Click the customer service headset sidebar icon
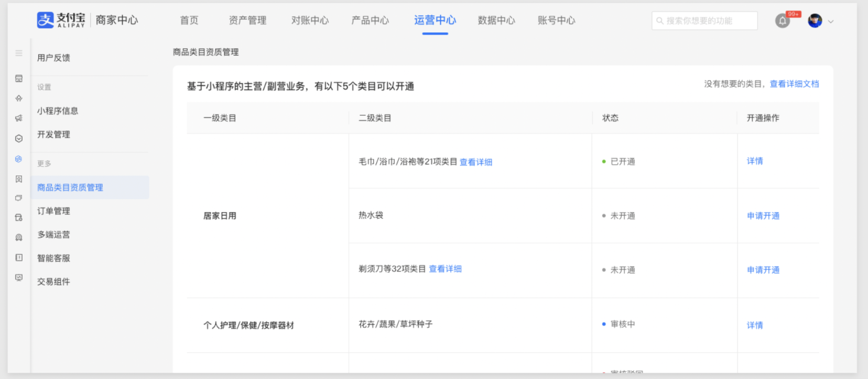Image resolution: width=868 pixels, height=379 pixels. 19,237
